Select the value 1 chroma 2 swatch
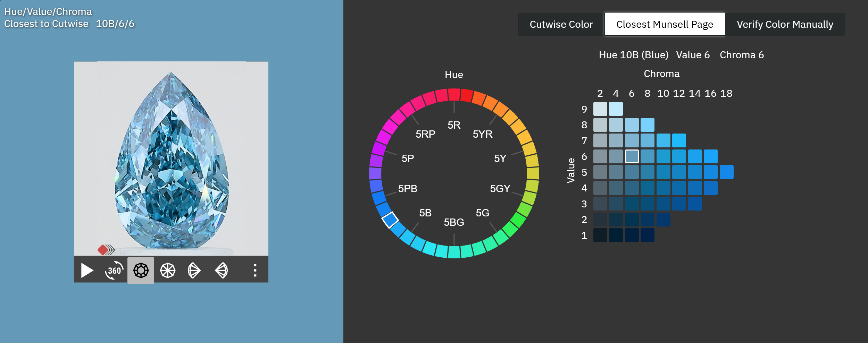This screenshot has height=343, width=868. point(600,235)
